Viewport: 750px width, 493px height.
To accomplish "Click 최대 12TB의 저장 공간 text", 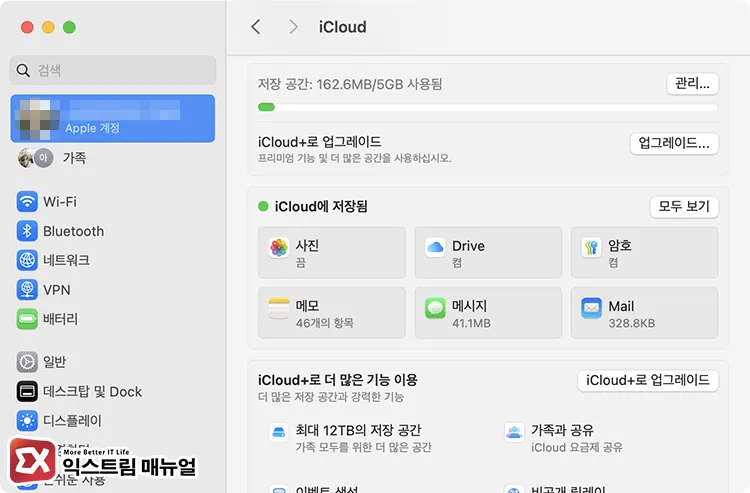I will 358,430.
